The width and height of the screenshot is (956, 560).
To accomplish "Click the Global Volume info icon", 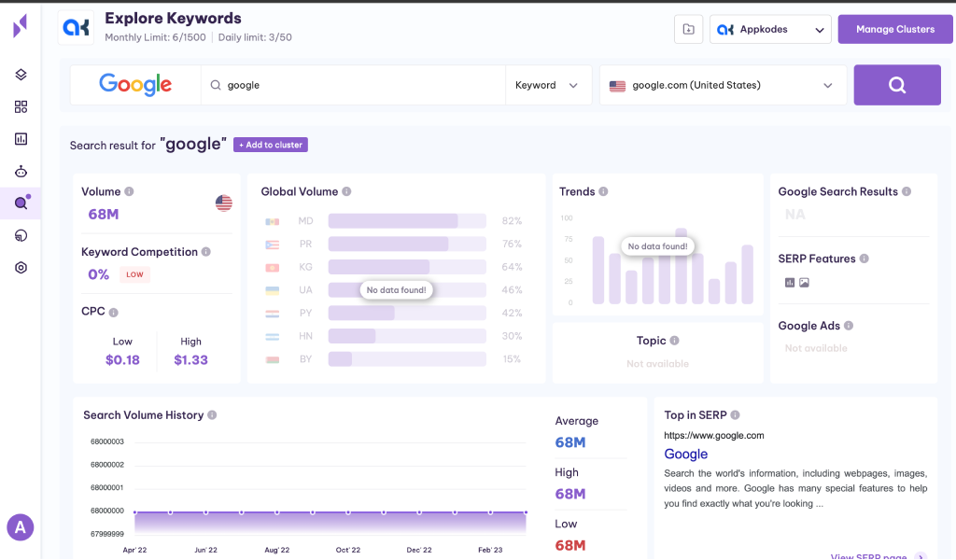I will pos(346,191).
